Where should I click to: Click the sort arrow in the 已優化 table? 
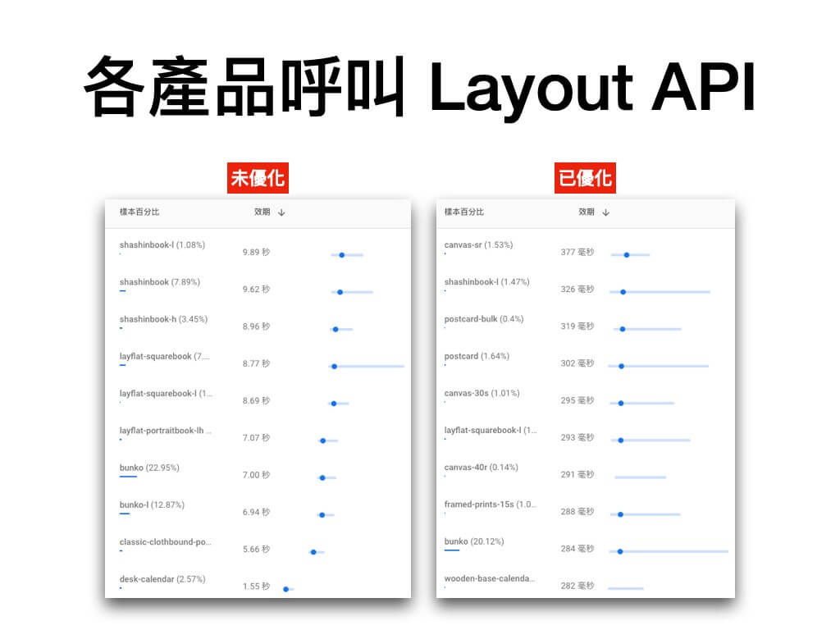tap(606, 212)
